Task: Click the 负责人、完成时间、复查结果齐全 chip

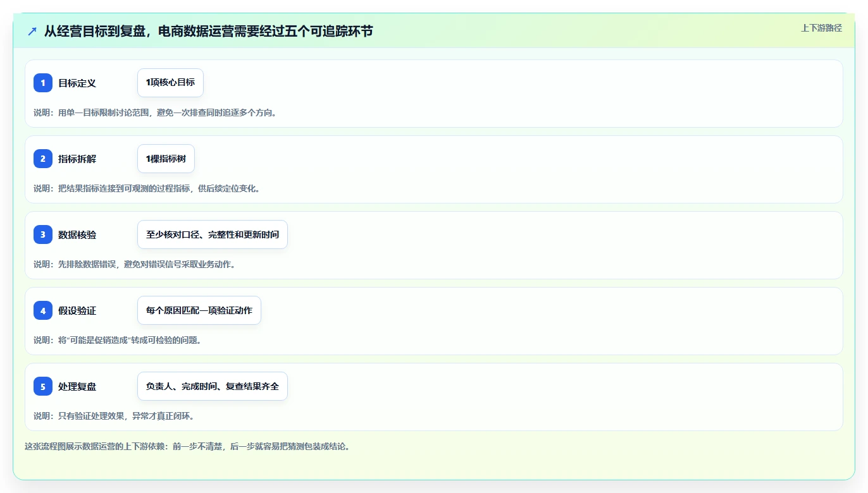Action: point(213,386)
